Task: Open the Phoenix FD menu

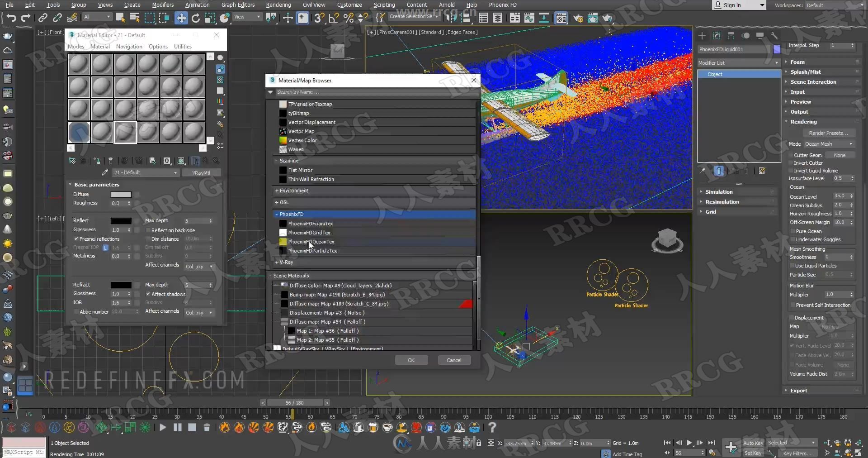Action: tap(502, 5)
